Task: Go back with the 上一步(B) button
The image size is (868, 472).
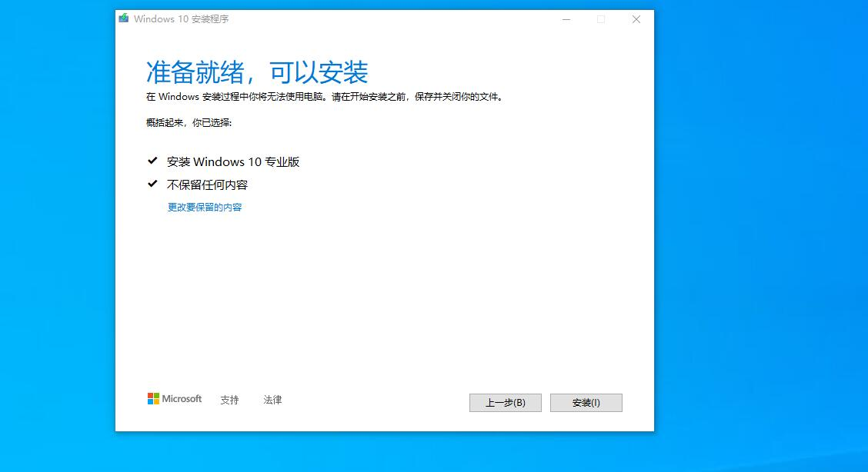Action: pyautogui.click(x=505, y=403)
